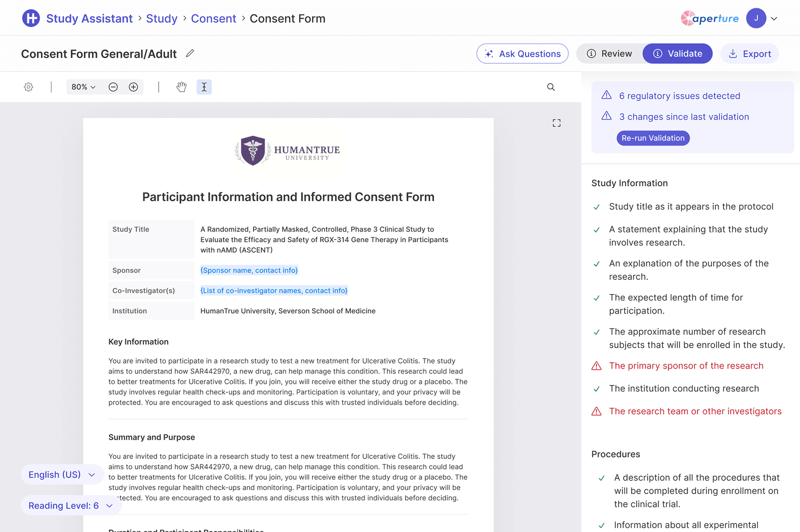Click red warning icon for primary sponsor
The height and width of the screenshot is (532, 800).
coord(597,366)
